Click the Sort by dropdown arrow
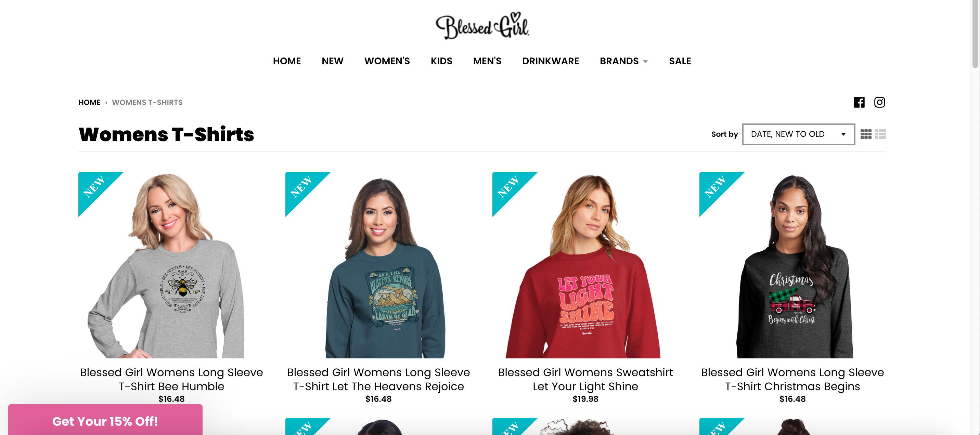The width and height of the screenshot is (980, 435). coord(843,134)
